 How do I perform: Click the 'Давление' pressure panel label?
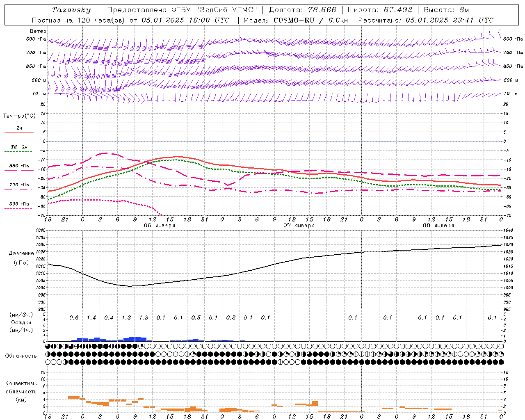point(21,253)
